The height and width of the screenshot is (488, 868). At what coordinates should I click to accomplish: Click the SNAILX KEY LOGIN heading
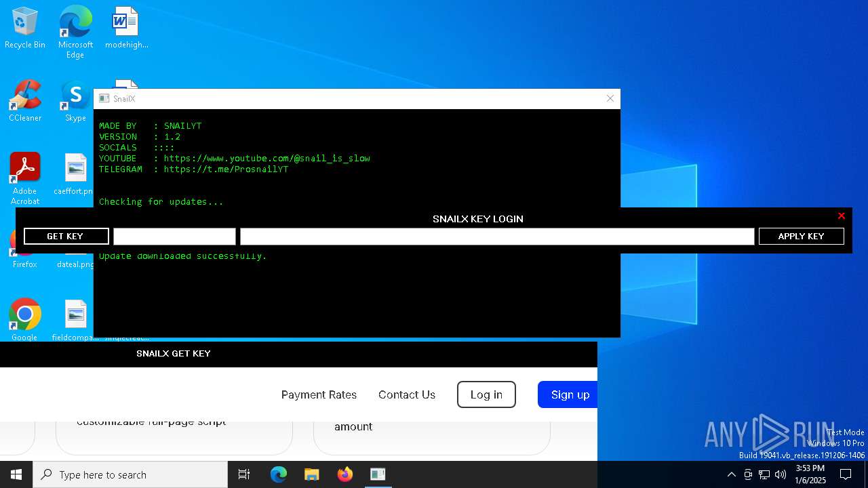click(x=478, y=219)
